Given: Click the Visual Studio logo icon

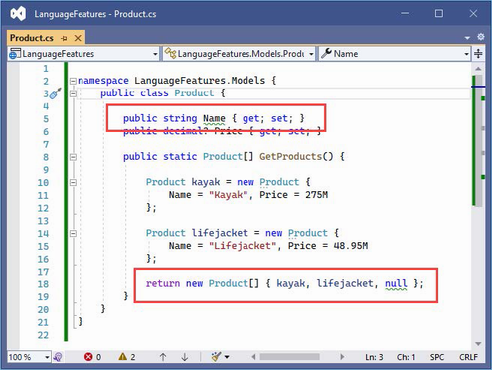Looking at the screenshot, I should coord(18,14).
